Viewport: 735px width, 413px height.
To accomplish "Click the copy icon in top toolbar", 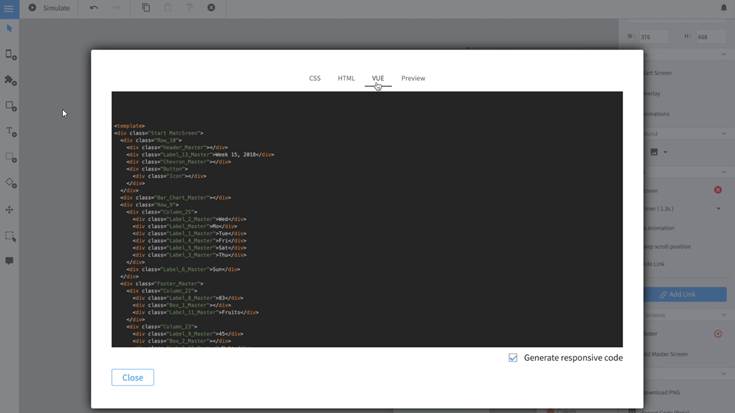I will tap(146, 8).
